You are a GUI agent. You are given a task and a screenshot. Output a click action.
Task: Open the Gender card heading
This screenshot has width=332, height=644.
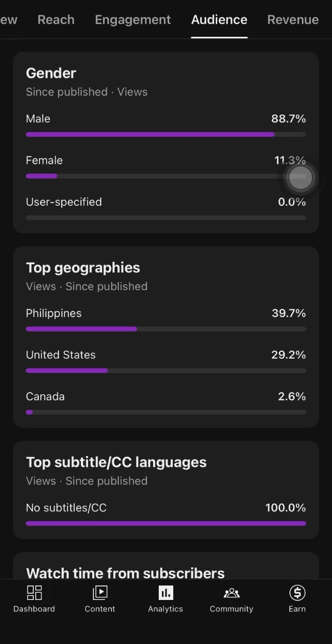[x=51, y=73]
